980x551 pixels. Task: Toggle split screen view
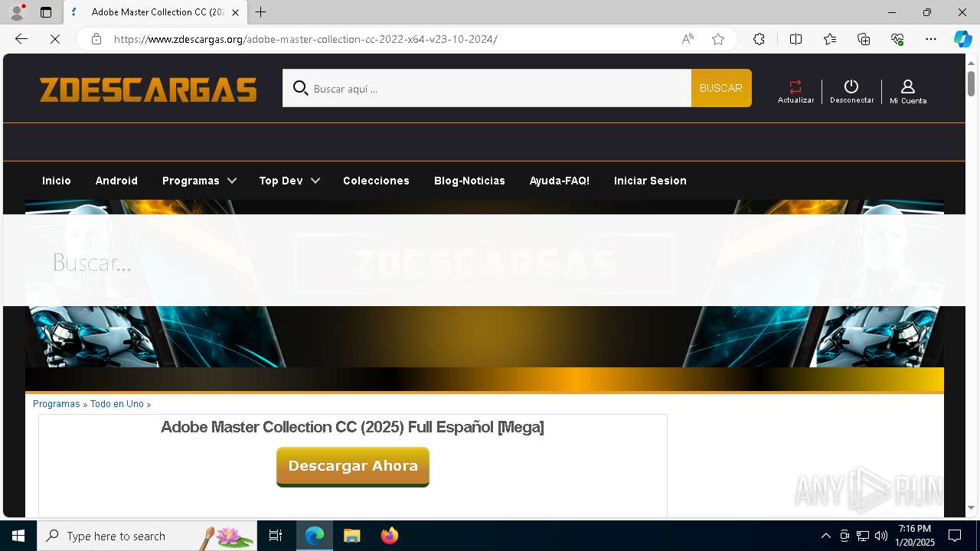pyautogui.click(x=795, y=39)
